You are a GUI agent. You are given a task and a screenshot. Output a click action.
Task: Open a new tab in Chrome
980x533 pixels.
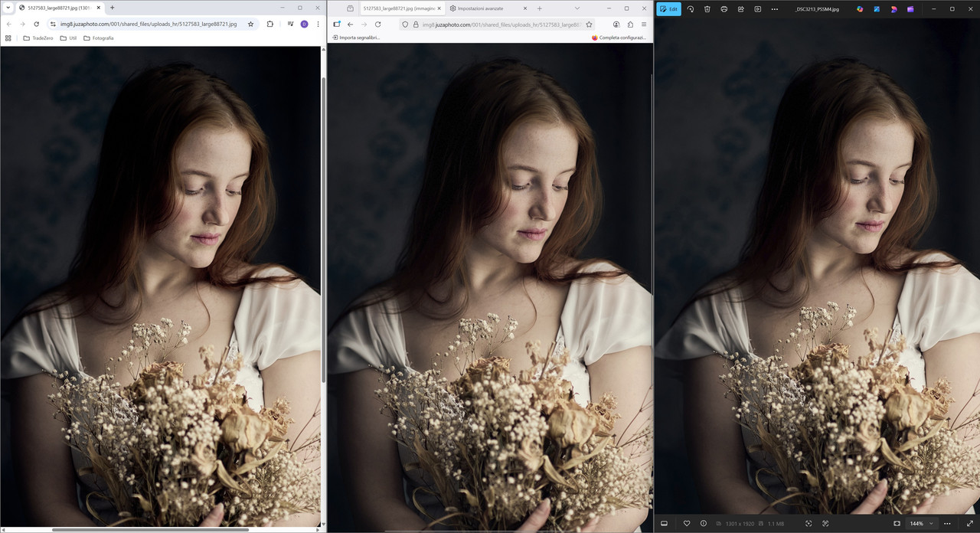[x=113, y=8]
